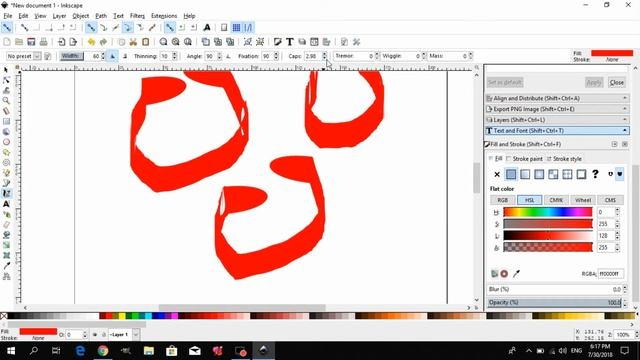Select linear gradient paint type
This screenshot has height=360, width=640.
click(x=525, y=174)
